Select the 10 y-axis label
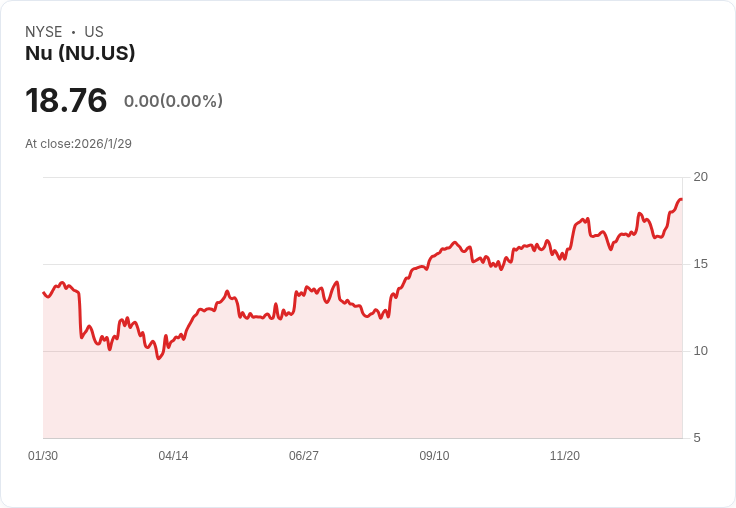736x508 pixels. [x=701, y=351]
